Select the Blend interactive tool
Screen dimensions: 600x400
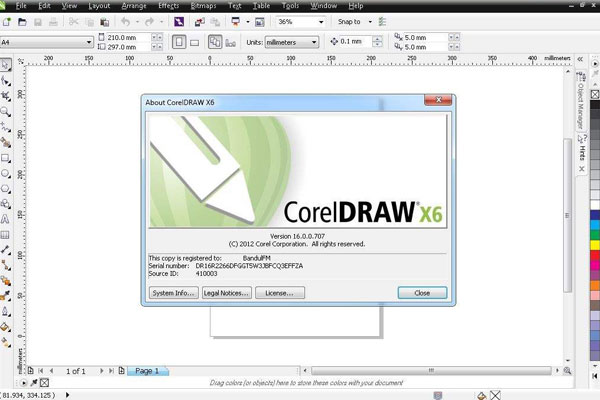5,281
